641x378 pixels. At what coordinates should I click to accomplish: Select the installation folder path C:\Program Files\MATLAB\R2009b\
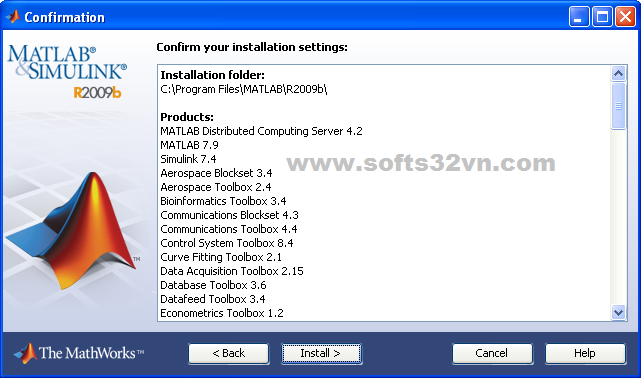coord(244,89)
